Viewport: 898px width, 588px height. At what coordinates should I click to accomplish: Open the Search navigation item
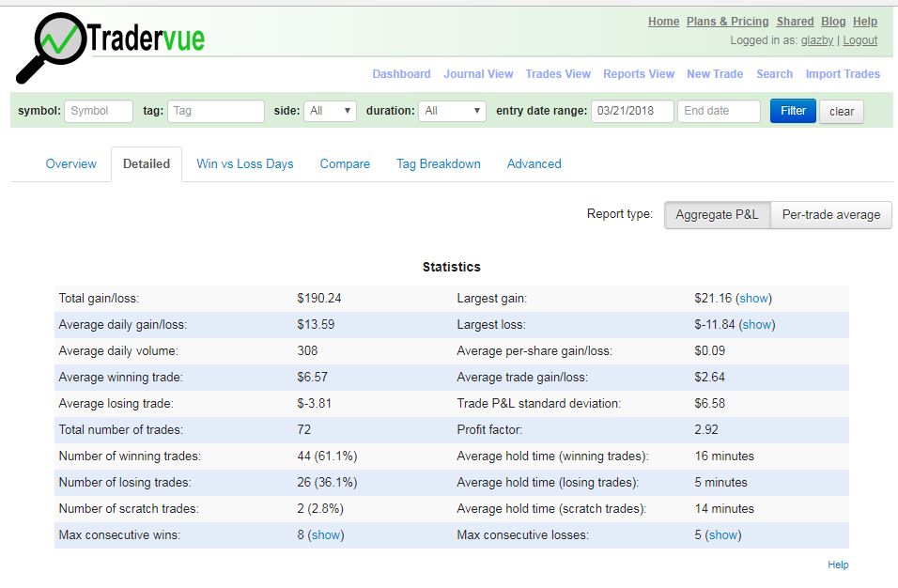(774, 74)
